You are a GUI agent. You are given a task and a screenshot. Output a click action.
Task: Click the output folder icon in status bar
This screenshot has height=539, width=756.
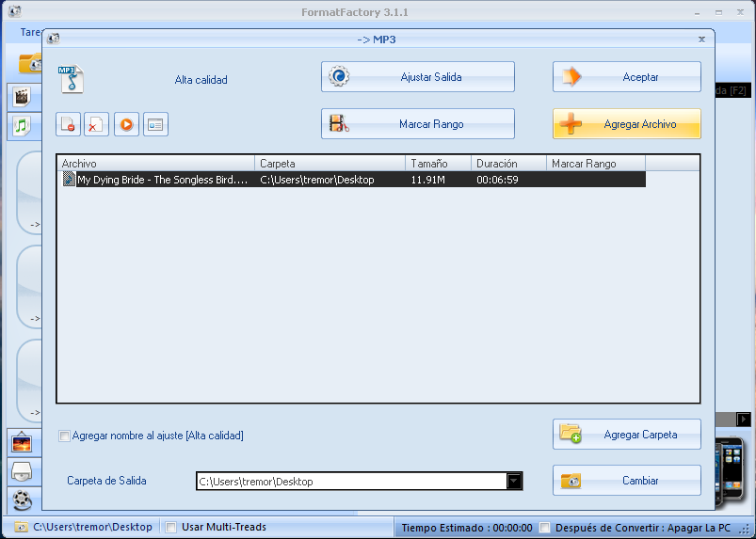coord(21,527)
